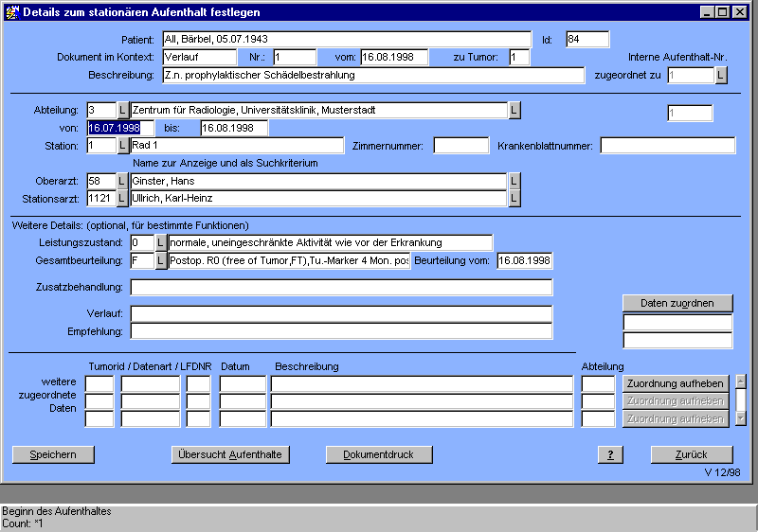Click the Daten zuordnen button

click(677, 303)
